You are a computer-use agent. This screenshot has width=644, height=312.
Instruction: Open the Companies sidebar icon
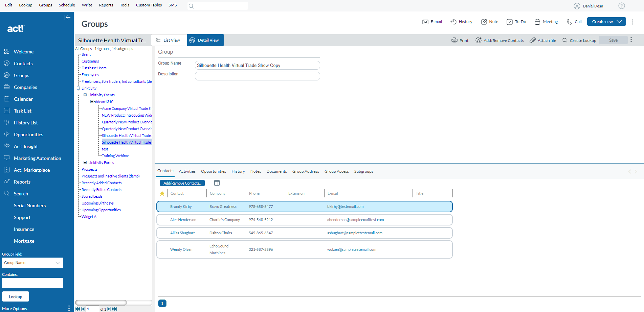[x=7, y=87]
